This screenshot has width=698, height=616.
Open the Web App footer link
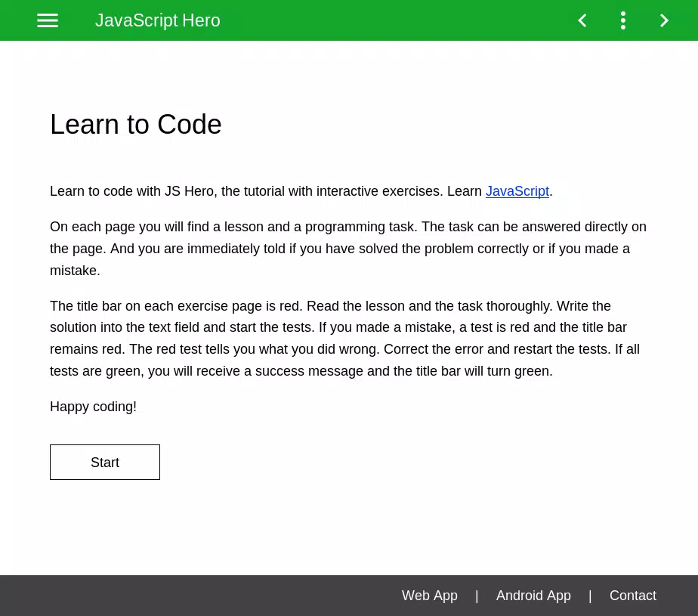coord(430,596)
